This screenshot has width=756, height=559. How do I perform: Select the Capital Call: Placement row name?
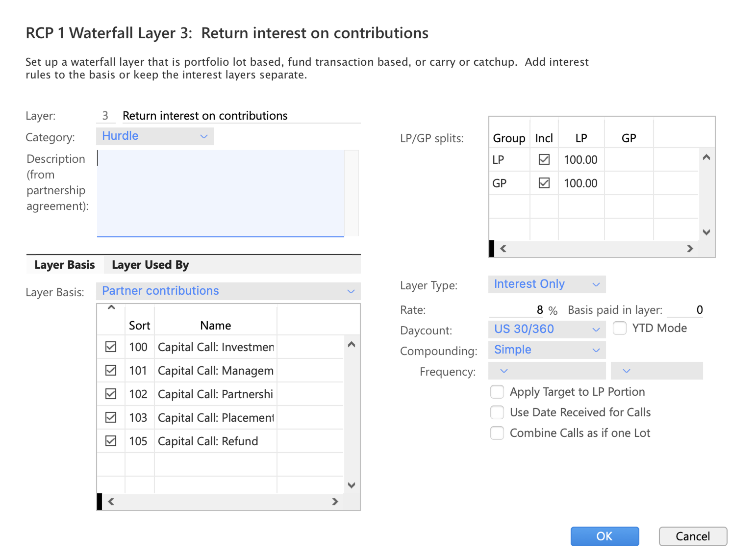click(216, 417)
